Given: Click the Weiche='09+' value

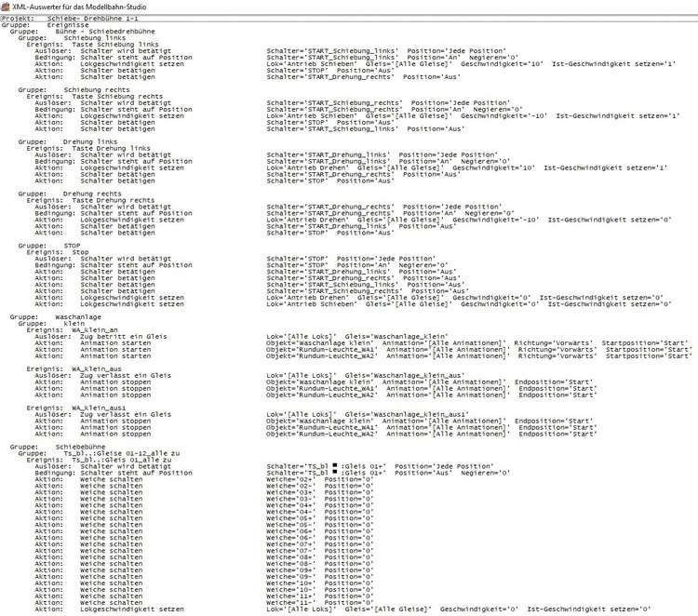Looking at the screenshot, I should tap(290, 570).
